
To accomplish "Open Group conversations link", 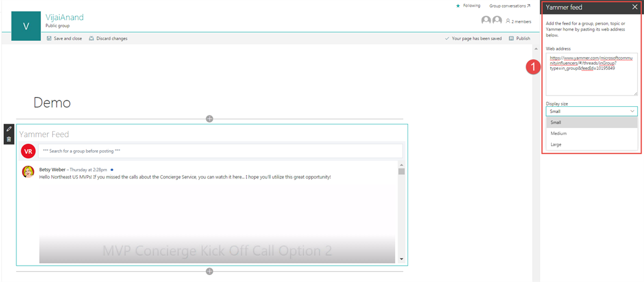I will coord(509,6).
